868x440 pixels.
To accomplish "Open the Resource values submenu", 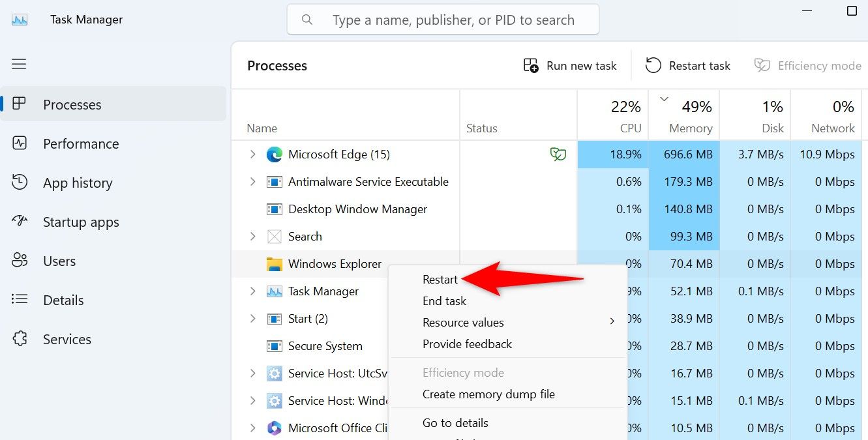I will click(x=463, y=322).
